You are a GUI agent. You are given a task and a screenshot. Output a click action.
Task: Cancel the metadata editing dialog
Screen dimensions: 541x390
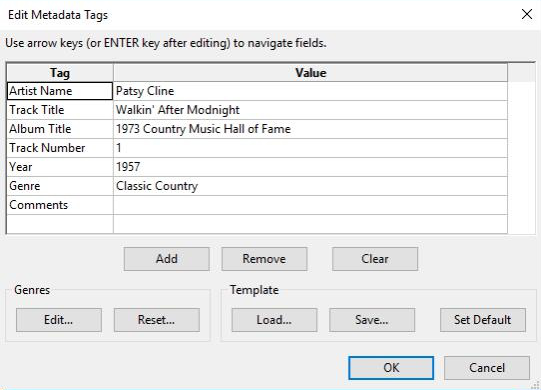(x=487, y=368)
